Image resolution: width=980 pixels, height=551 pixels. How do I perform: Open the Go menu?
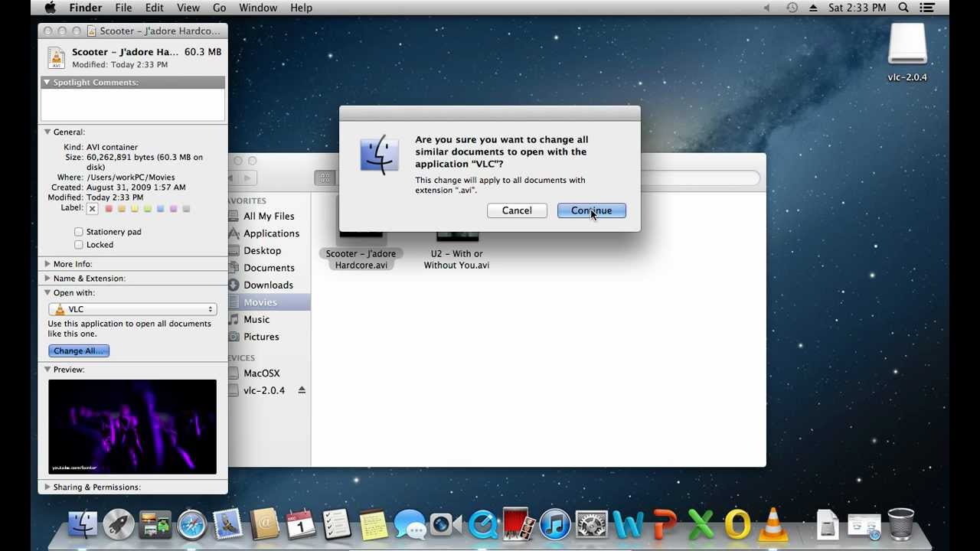point(219,8)
